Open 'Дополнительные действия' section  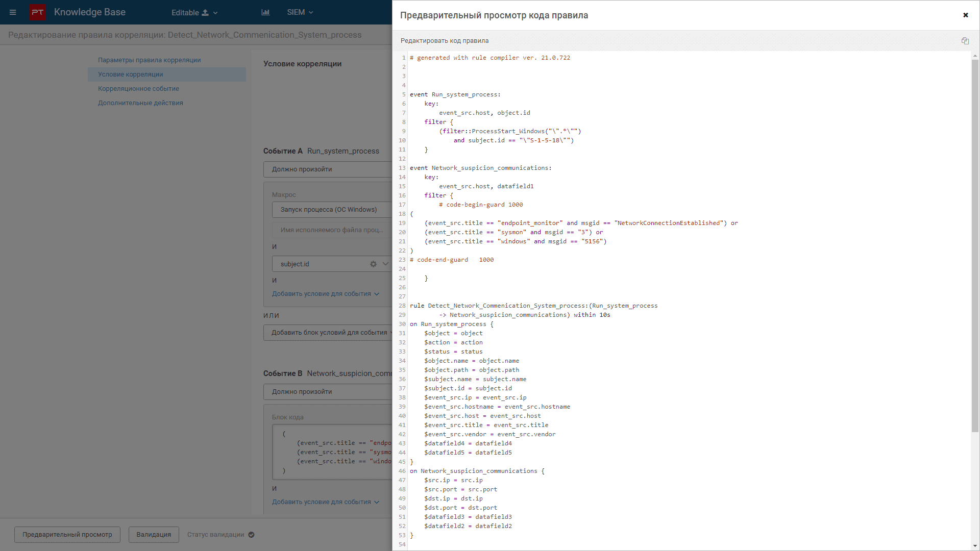(140, 103)
